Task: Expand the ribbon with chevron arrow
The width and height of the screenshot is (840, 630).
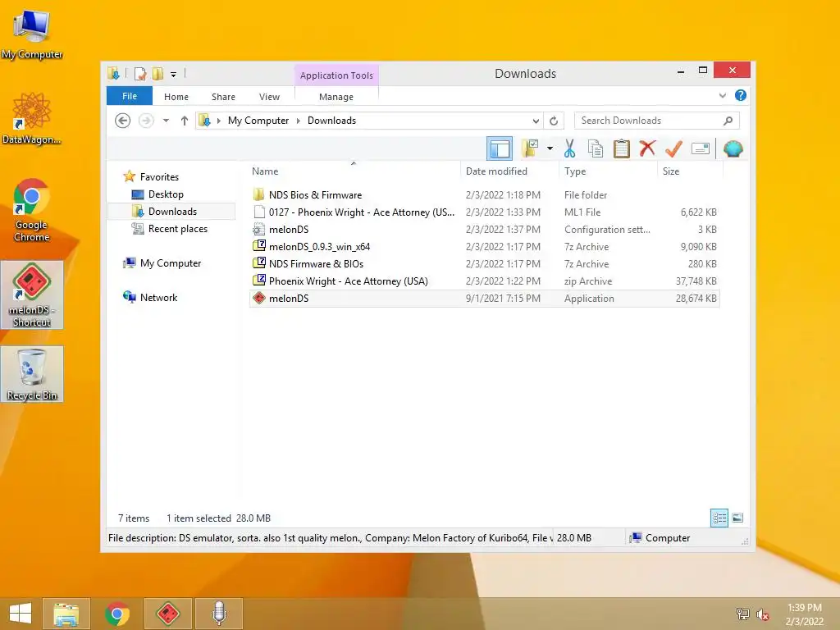Action: pyautogui.click(x=722, y=95)
